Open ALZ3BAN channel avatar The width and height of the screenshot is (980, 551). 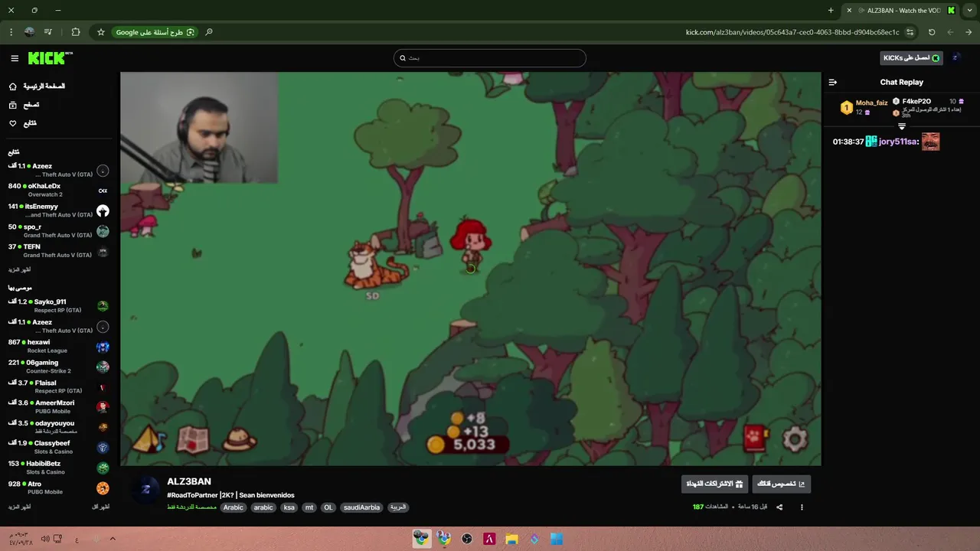pos(146,488)
